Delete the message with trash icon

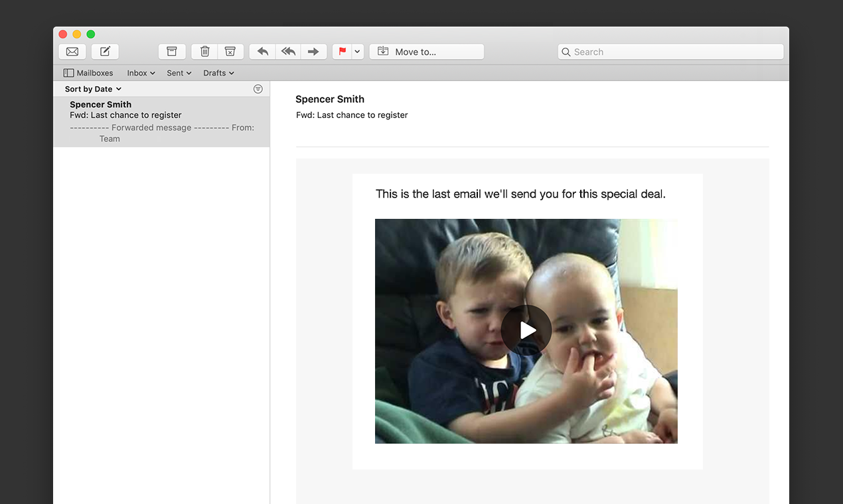(205, 52)
